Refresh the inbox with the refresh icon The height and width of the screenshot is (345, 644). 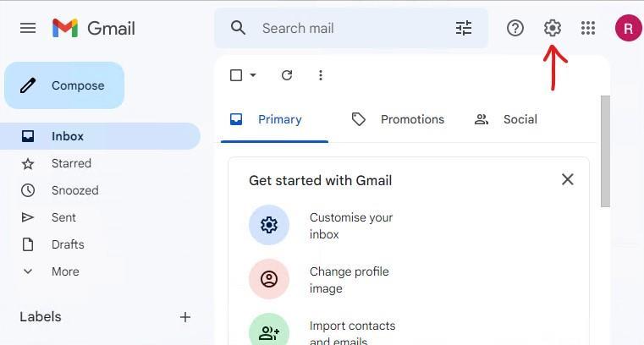click(287, 75)
